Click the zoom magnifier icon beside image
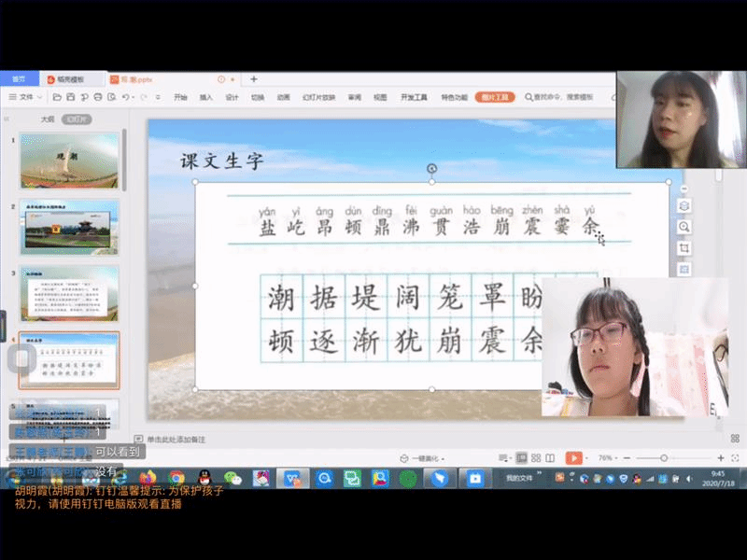 (684, 227)
